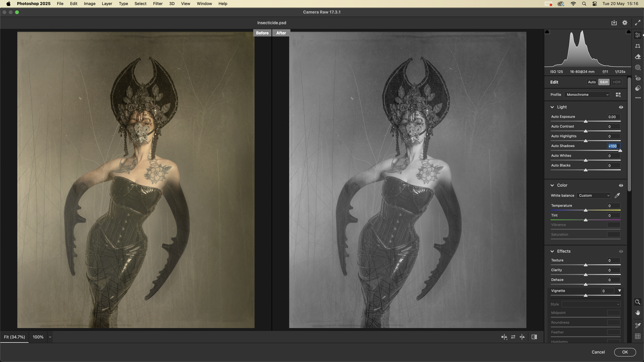Swap before and after settings

click(x=513, y=337)
